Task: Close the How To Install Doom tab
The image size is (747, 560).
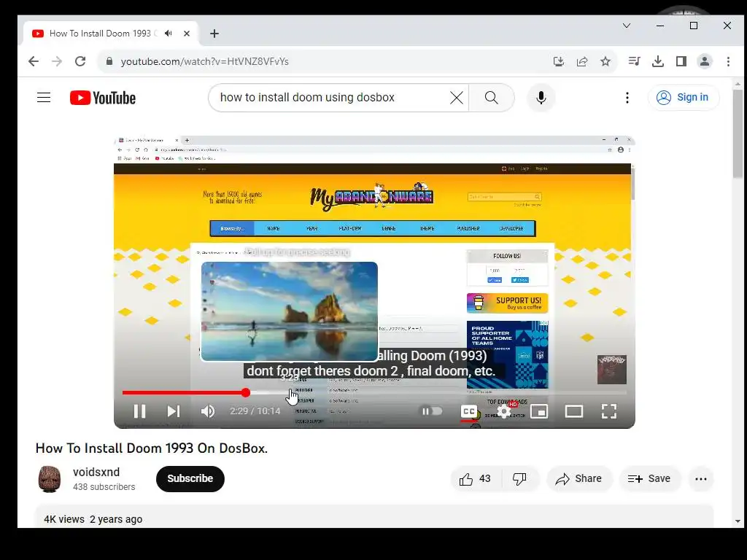Action: pyautogui.click(x=187, y=34)
